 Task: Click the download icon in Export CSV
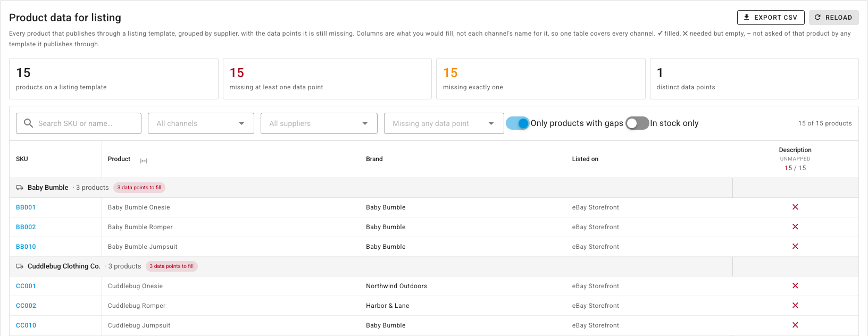click(x=747, y=18)
